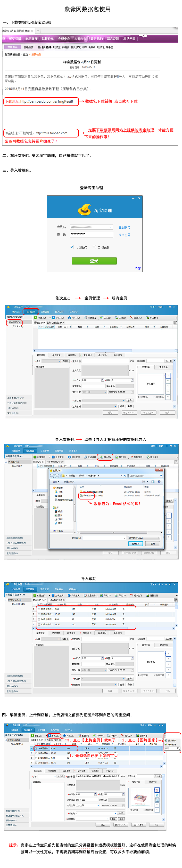Check the 8.80 price row in 导入成功 window
This screenshot has height=868, width=182.
tap(39, 609)
